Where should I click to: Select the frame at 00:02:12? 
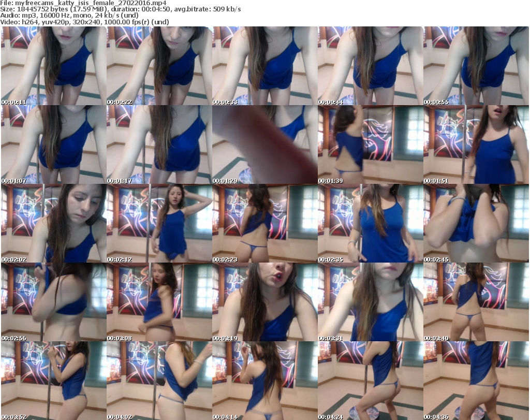159,223
